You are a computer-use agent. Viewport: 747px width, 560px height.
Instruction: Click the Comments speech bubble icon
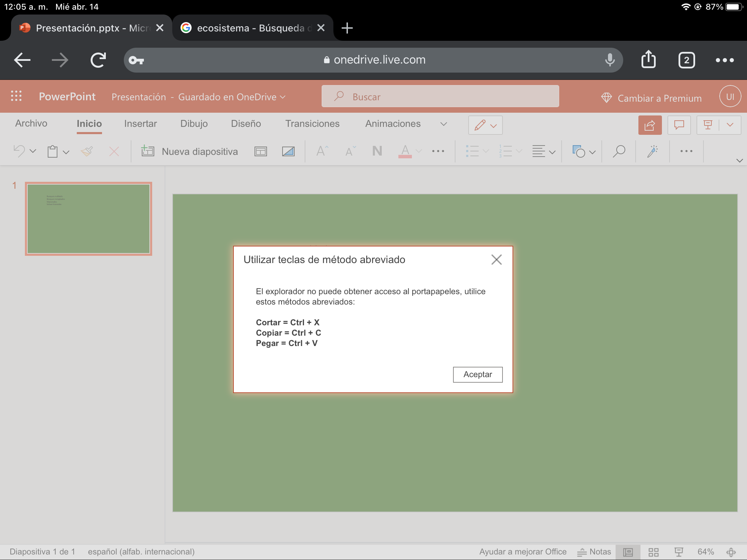(679, 125)
